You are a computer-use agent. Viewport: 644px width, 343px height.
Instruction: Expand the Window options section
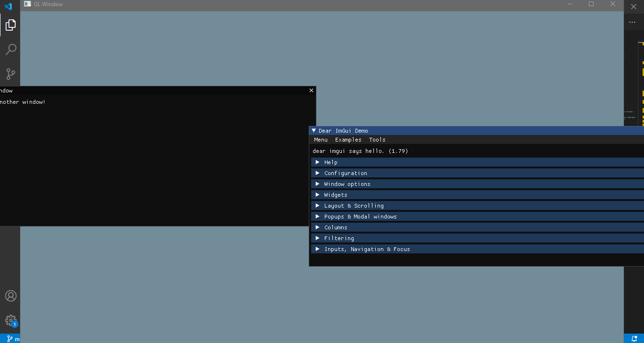(x=477, y=184)
